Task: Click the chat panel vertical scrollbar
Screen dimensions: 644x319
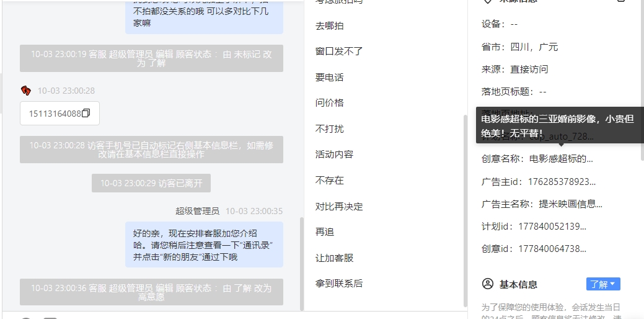Action: pyautogui.click(x=302, y=263)
